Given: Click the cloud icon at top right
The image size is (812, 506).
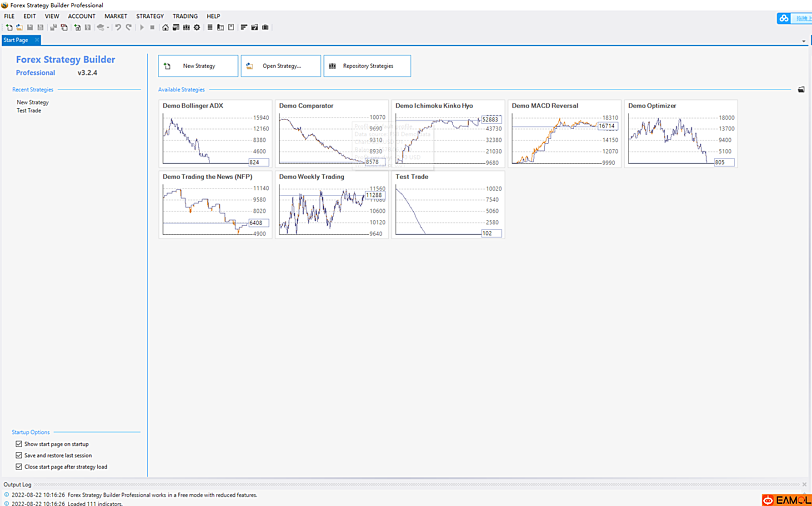Looking at the screenshot, I should tap(784, 18).
